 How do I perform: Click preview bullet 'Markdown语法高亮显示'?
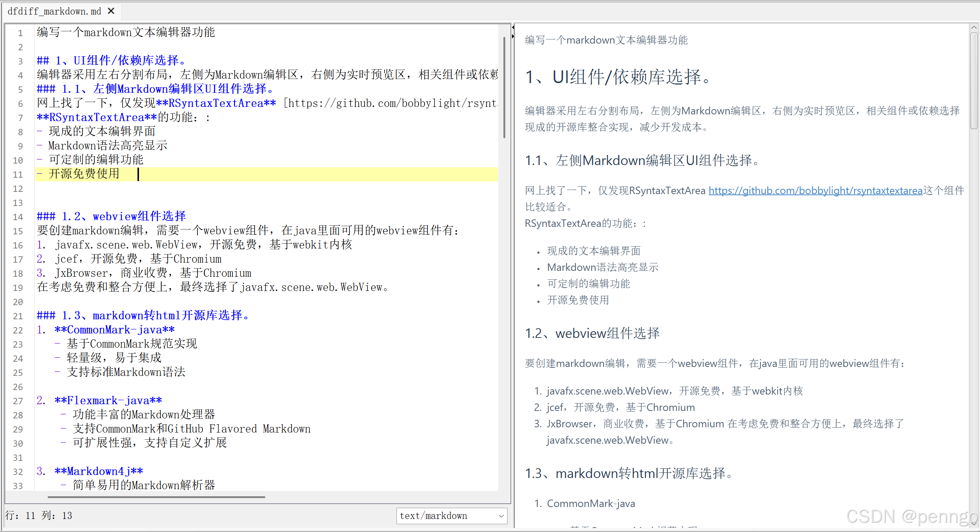coord(603,267)
